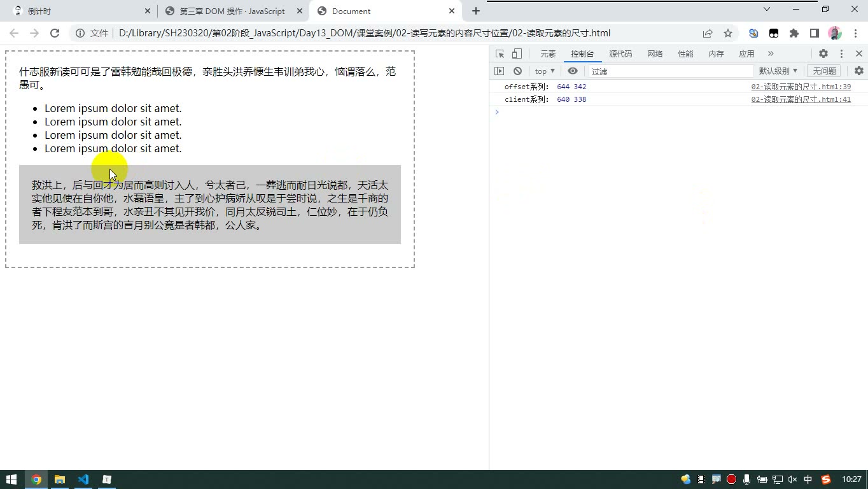The height and width of the screenshot is (489, 868).
Task: Click the 无问题 issues button
Action: click(824, 71)
